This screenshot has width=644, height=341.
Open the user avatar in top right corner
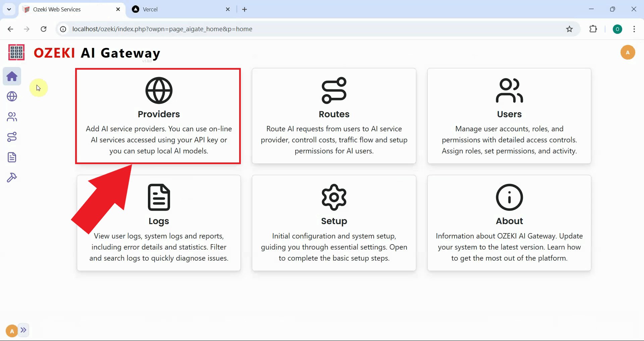(x=628, y=52)
